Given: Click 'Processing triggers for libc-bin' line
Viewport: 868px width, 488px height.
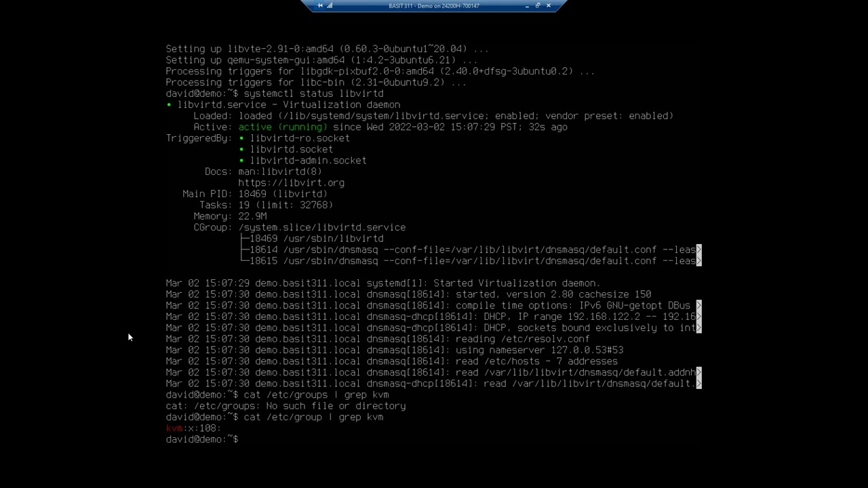Looking at the screenshot, I should click(x=316, y=82).
